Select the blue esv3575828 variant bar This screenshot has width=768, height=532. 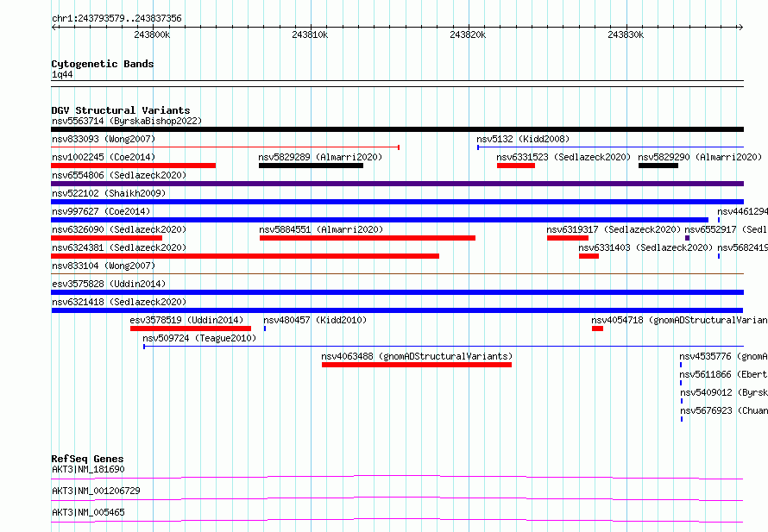(x=397, y=292)
